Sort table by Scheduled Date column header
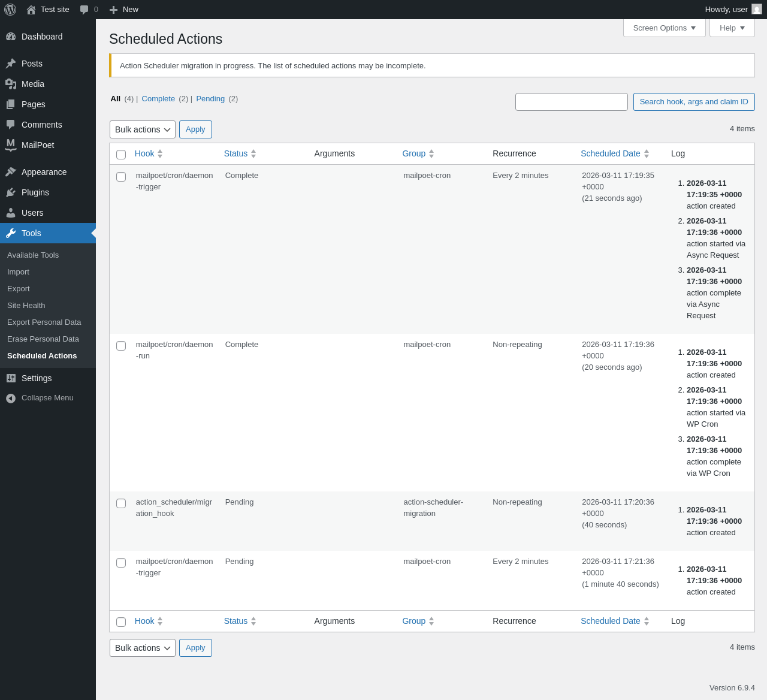The height and width of the screenshot is (700, 767). [x=610, y=153]
